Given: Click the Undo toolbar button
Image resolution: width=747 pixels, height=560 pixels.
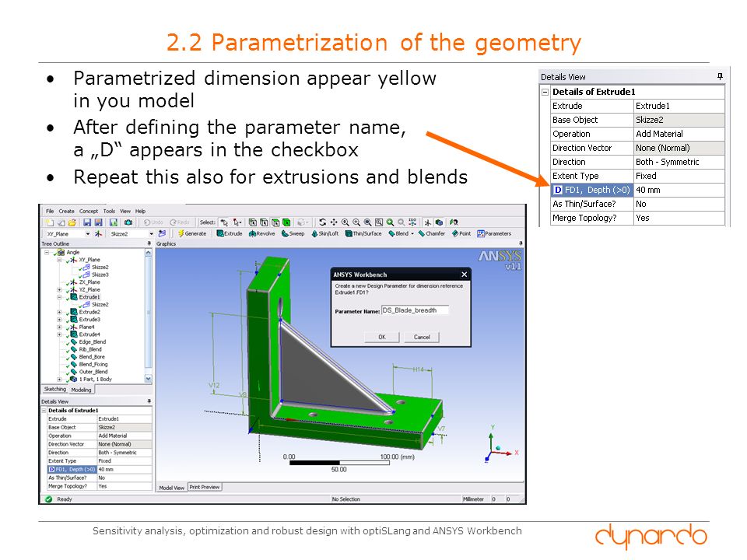Looking at the screenshot, I should click(x=153, y=222).
